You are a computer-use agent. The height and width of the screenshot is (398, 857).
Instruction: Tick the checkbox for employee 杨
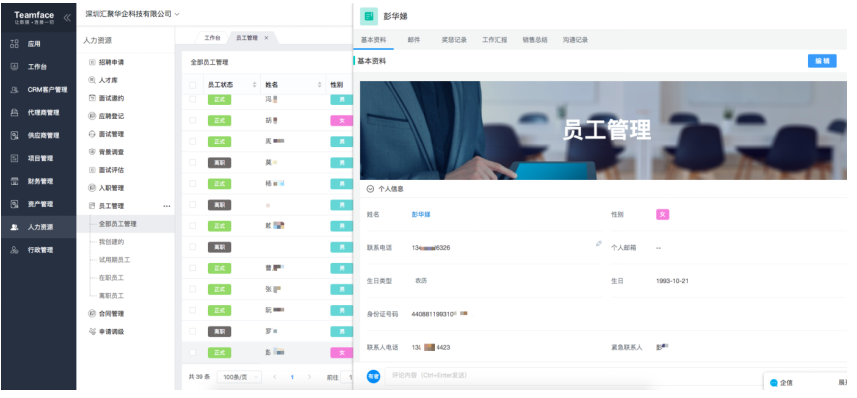[x=192, y=184]
